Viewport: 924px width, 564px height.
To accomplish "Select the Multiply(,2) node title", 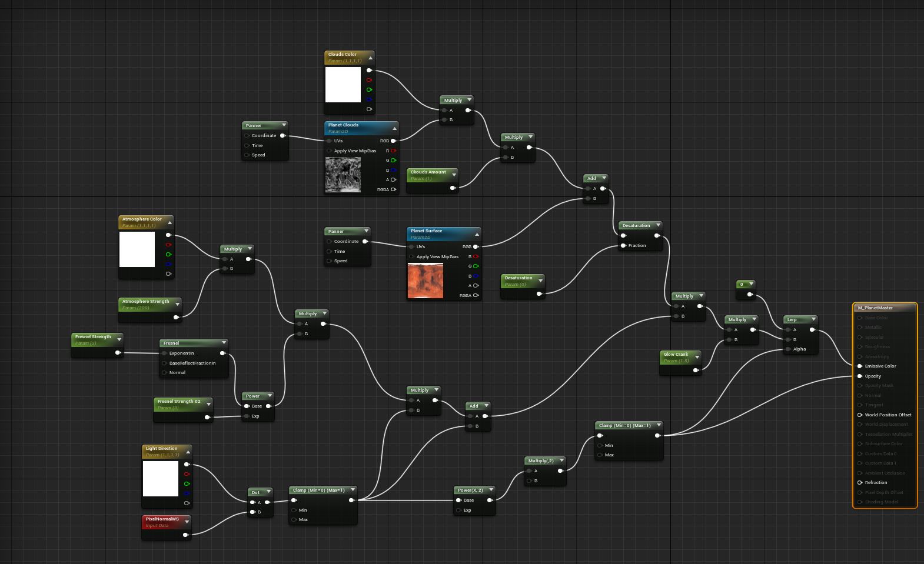I will tap(541, 461).
